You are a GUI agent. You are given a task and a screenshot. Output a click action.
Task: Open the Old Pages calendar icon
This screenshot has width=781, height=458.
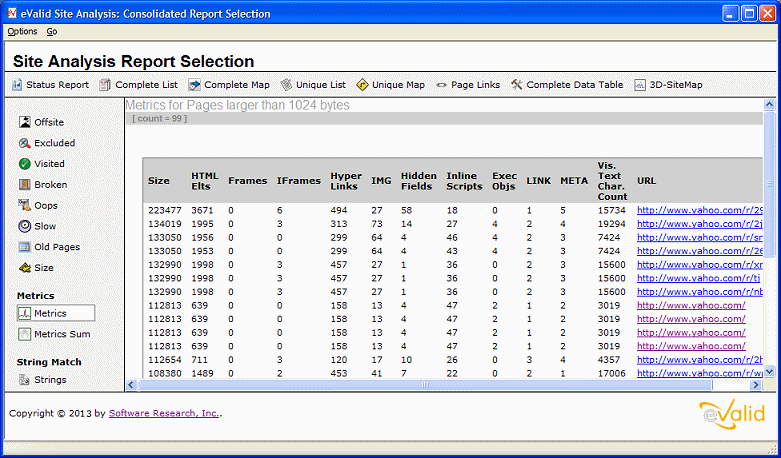click(x=25, y=247)
